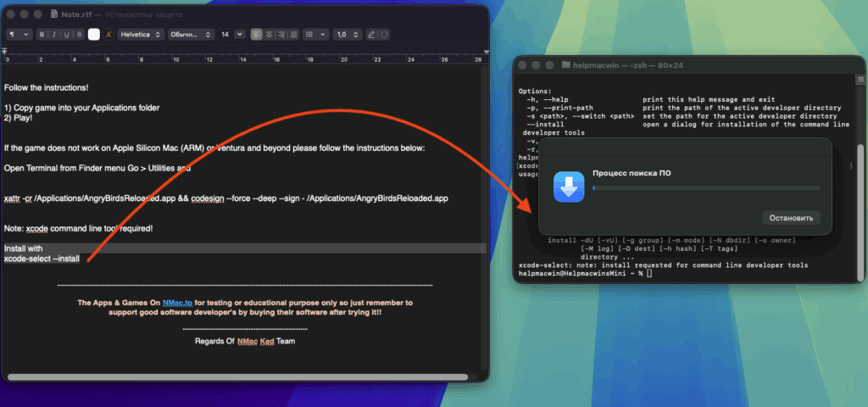
Task: Open list bullets and numbering dropdown
Action: pyautogui.click(x=316, y=34)
